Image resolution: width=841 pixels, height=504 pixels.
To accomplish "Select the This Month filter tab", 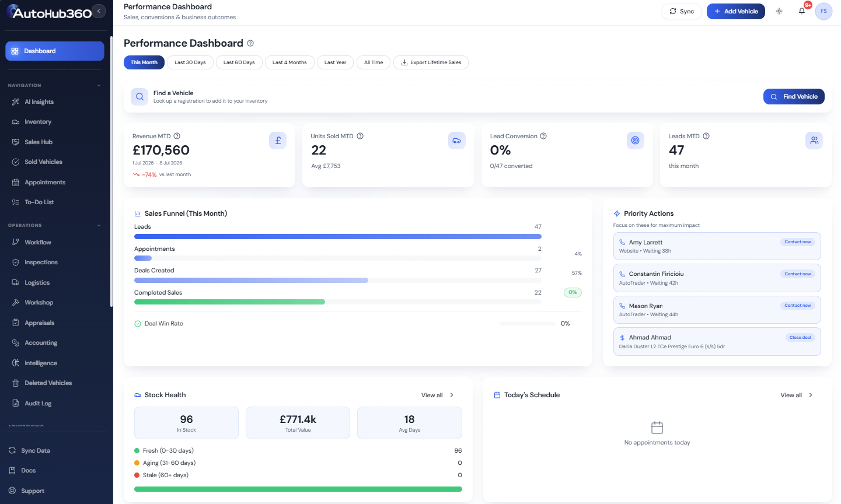I will coord(144,62).
